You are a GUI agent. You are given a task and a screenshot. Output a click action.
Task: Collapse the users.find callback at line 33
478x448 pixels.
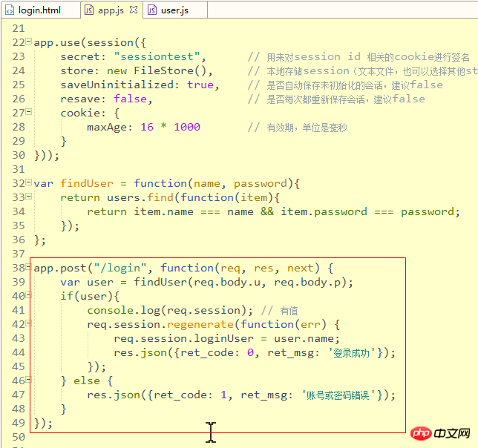click(29, 196)
